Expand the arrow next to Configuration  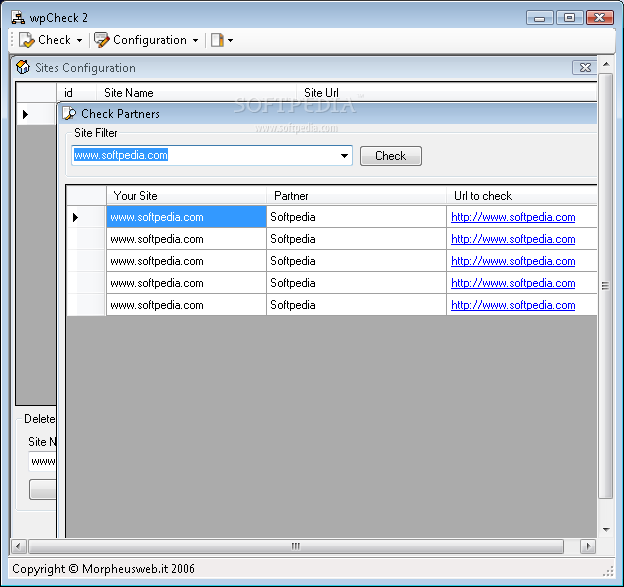click(195, 40)
